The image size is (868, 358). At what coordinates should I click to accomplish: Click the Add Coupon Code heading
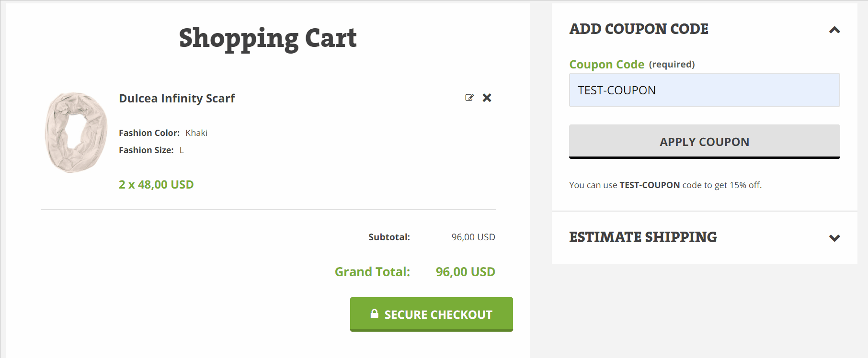tap(639, 29)
